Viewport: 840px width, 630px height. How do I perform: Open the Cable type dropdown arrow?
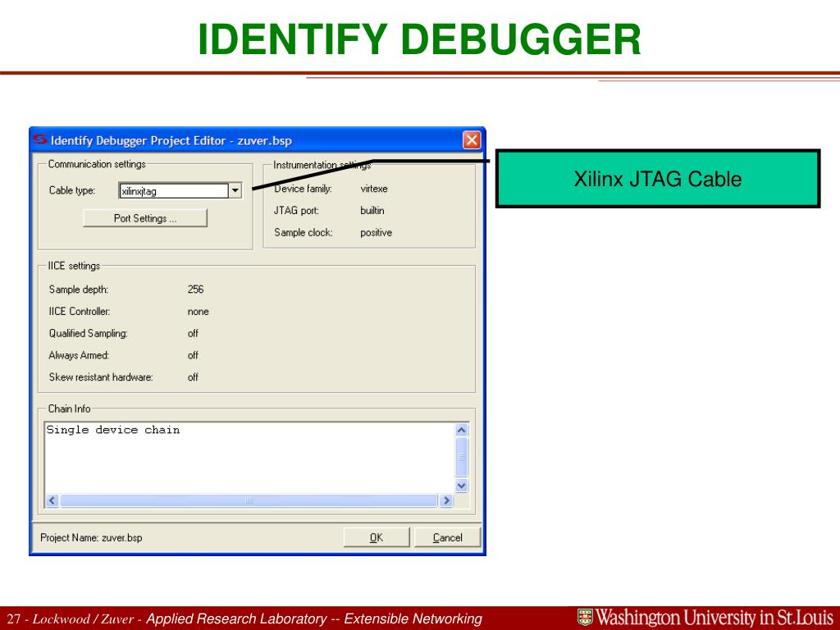pyautogui.click(x=235, y=190)
